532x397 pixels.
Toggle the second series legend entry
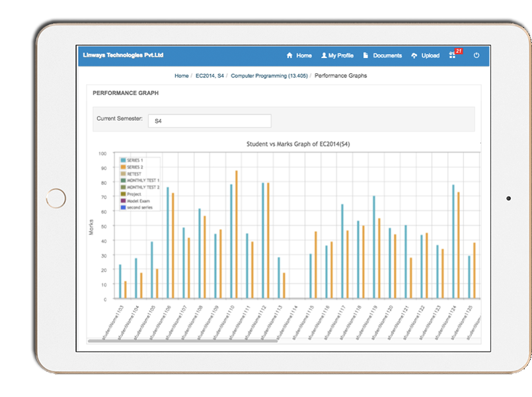(137, 207)
